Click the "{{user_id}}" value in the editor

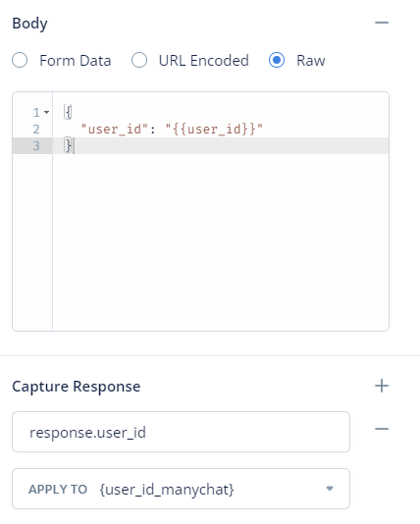pyautogui.click(x=214, y=129)
